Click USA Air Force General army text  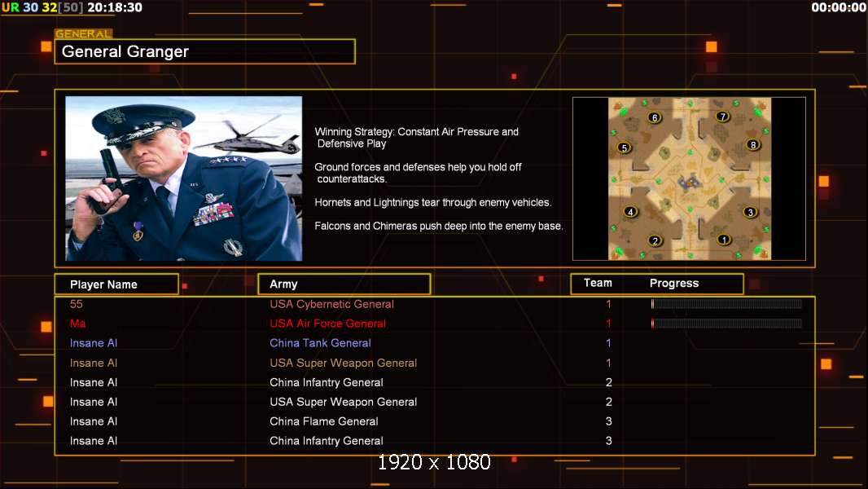click(x=327, y=324)
